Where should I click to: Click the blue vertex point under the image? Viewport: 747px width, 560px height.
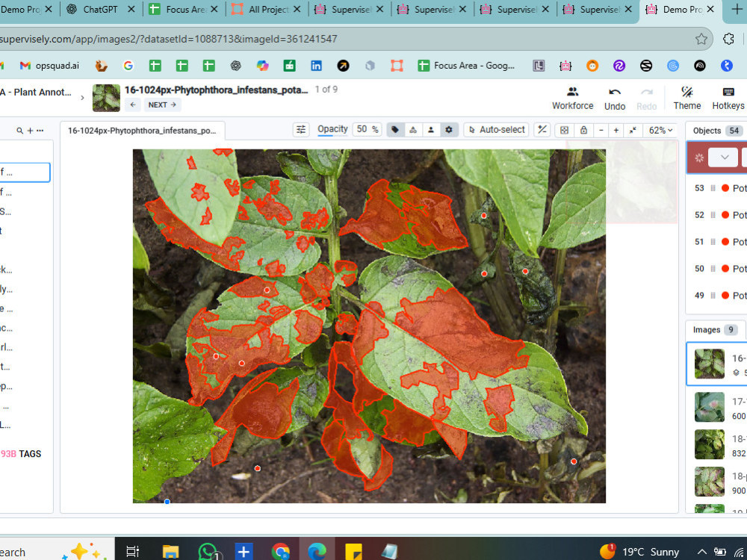pyautogui.click(x=167, y=502)
